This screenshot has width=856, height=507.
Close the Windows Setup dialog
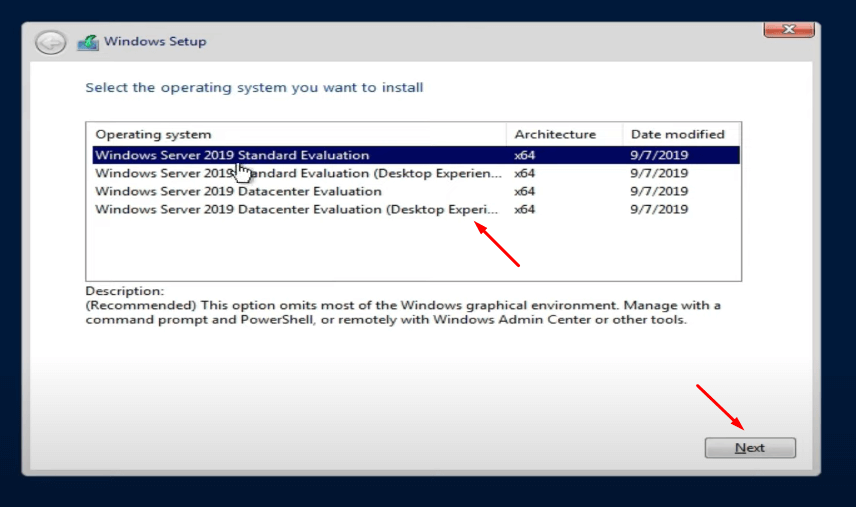[x=789, y=29]
